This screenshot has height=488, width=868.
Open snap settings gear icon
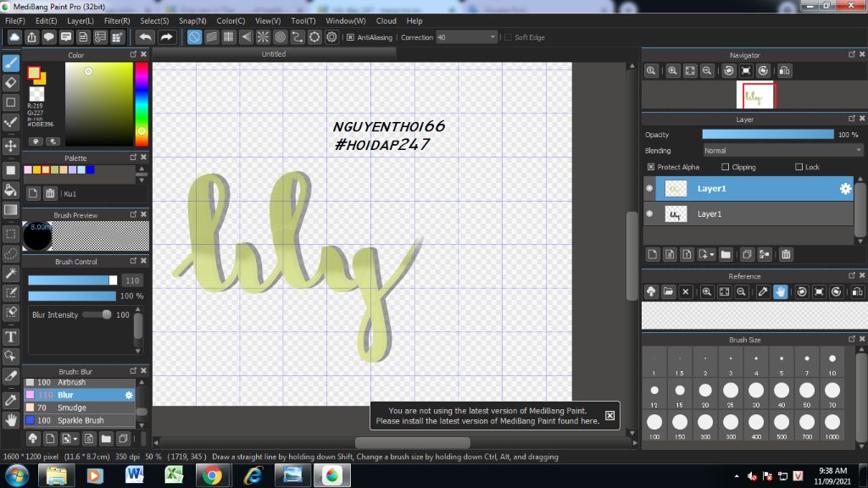tap(331, 37)
